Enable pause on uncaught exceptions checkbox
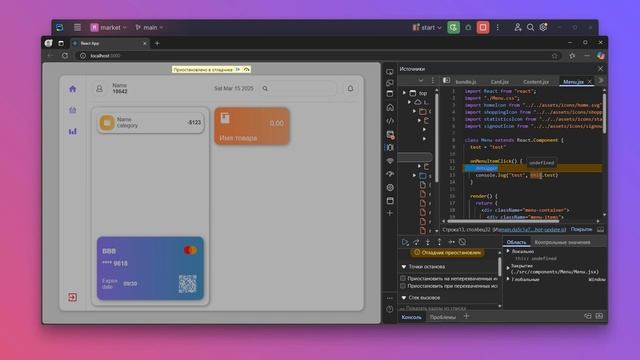Viewport: 640px width, 360px height. pyautogui.click(x=403, y=278)
